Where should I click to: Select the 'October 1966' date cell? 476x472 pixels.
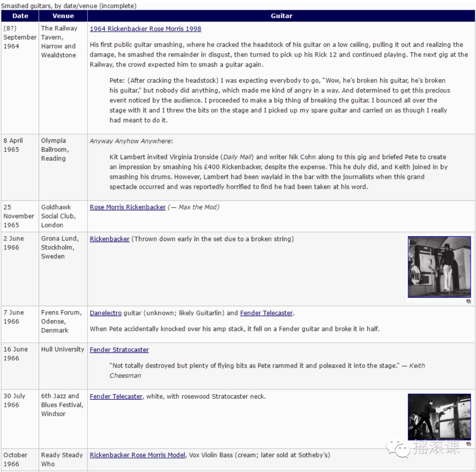click(20, 460)
